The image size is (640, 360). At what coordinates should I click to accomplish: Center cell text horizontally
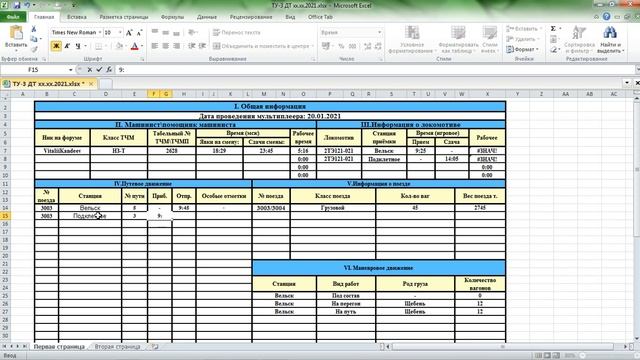tap(165, 46)
